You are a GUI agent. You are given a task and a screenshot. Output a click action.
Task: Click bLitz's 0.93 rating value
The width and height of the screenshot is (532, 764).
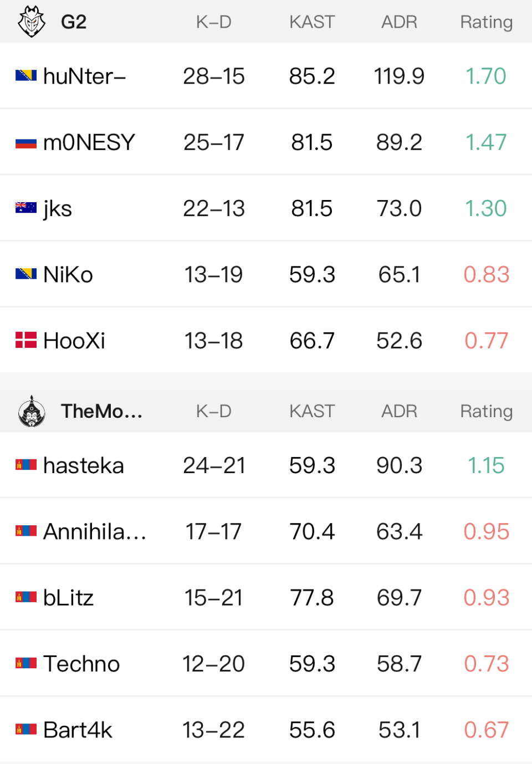click(x=486, y=597)
